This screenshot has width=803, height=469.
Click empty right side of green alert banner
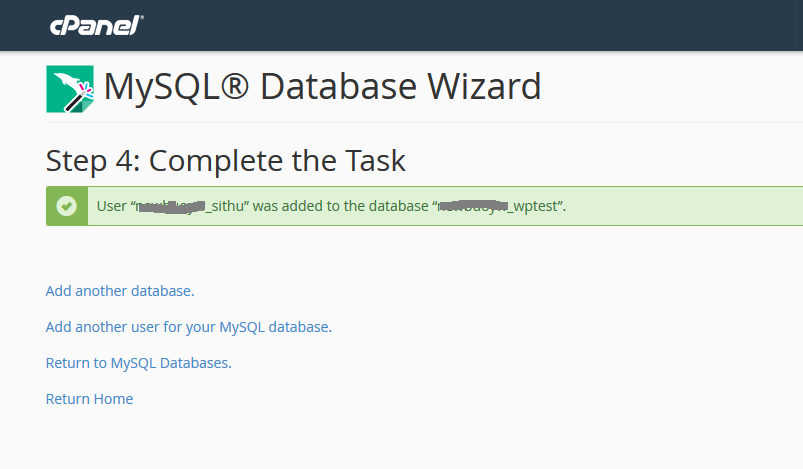pyautogui.click(x=700, y=206)
